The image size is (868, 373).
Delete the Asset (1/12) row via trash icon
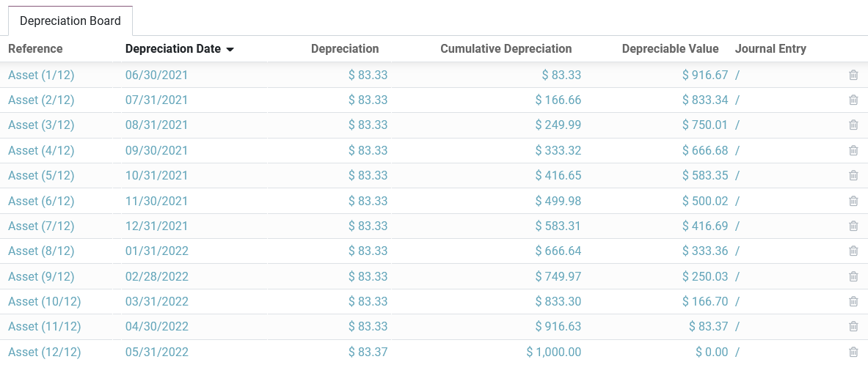853,75
